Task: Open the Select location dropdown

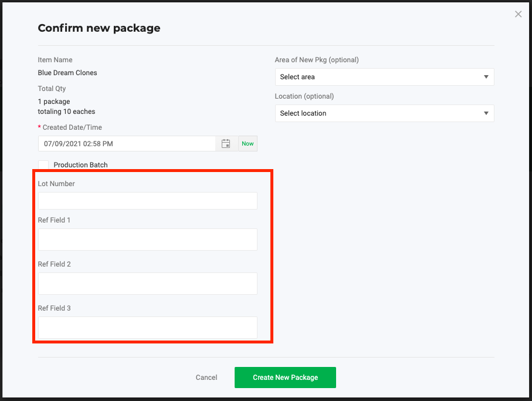Action: (x=384, y=113)
